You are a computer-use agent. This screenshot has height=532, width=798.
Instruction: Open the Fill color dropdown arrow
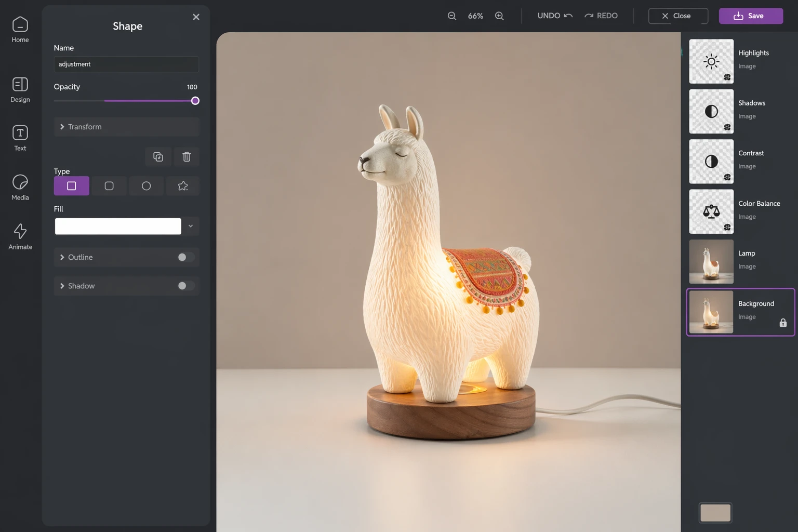coord(191,226)
